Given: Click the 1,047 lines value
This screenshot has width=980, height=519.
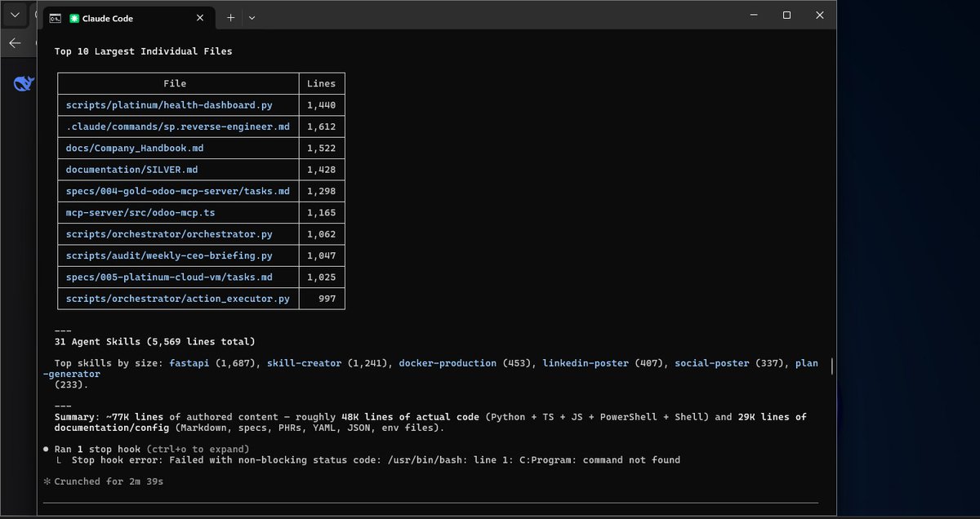Looking at the screenshot, I should click(x=321, y=255).
